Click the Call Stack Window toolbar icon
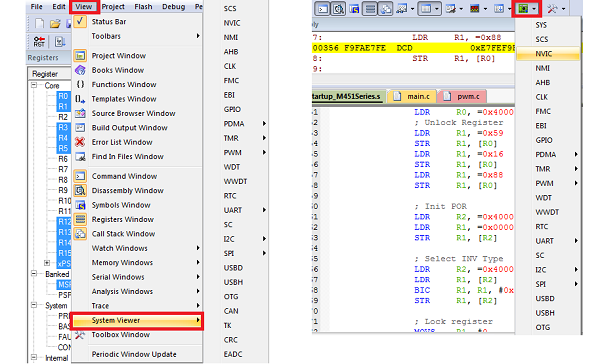The width and height of the screenshot is (600, 364). point(385,8)
